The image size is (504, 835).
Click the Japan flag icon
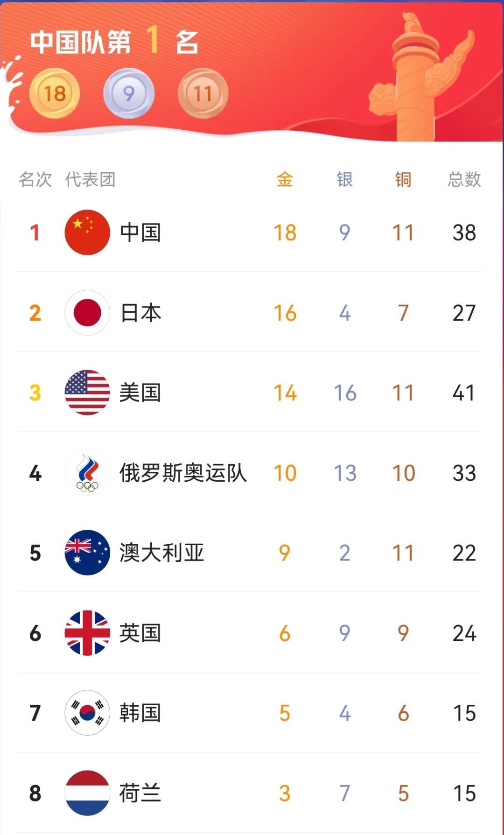click(87, 313)
